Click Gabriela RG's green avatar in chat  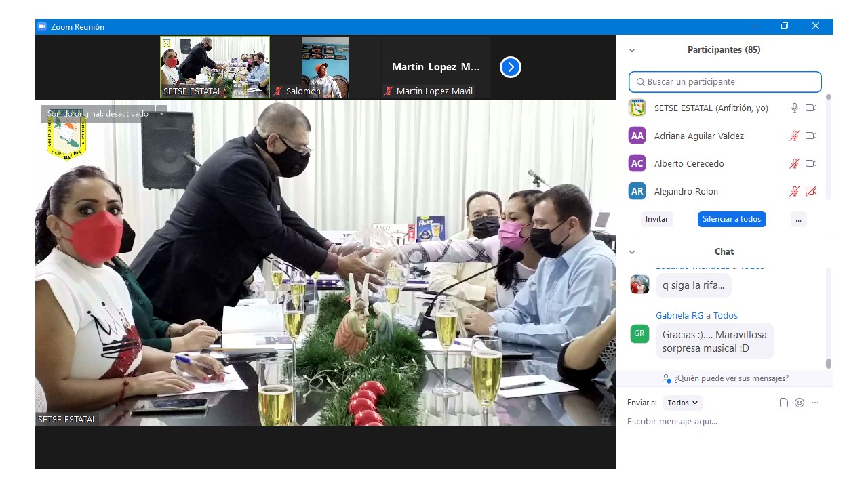coord(639,333)
